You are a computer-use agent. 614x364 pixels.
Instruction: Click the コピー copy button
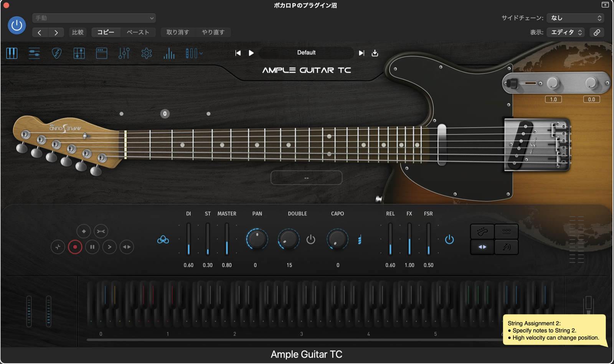pos(106,32)
